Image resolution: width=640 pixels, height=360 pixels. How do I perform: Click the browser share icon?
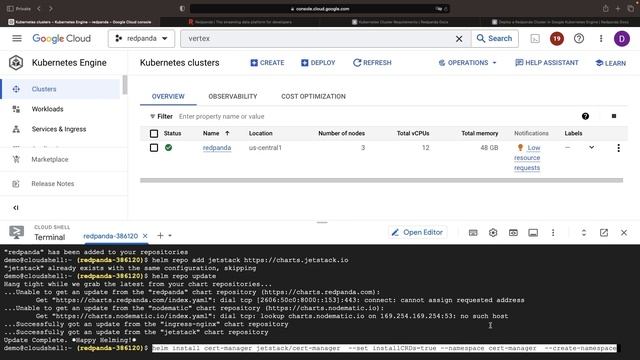tap(605, 9)
